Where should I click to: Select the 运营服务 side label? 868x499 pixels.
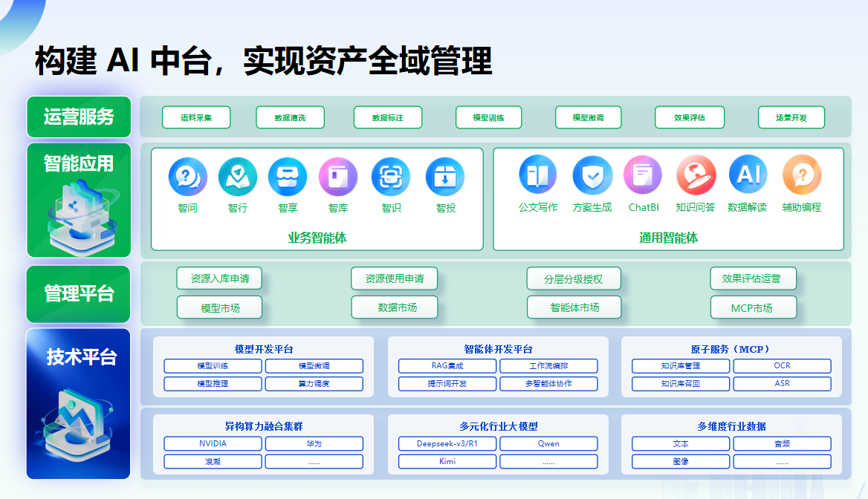coord(79,117)
